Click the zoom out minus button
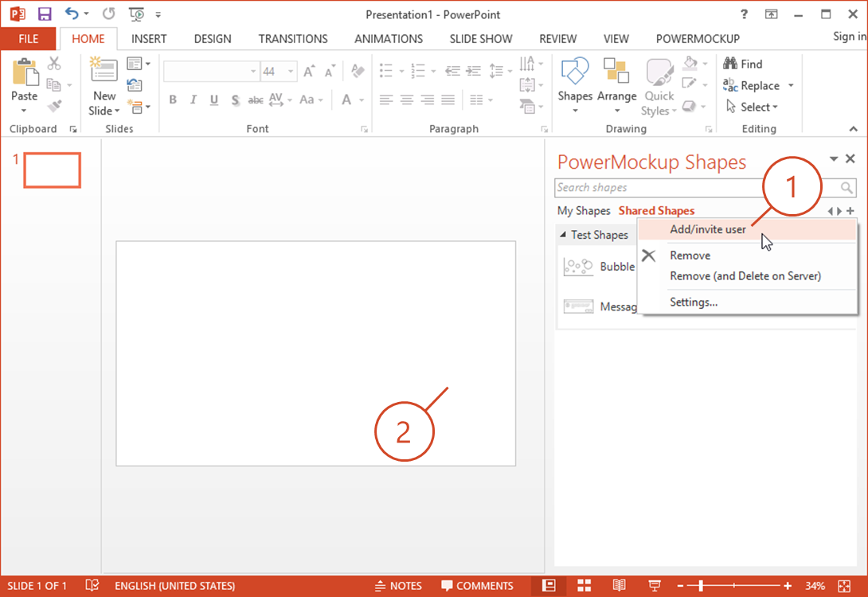 pyautogui.click(x=680, y=585)
